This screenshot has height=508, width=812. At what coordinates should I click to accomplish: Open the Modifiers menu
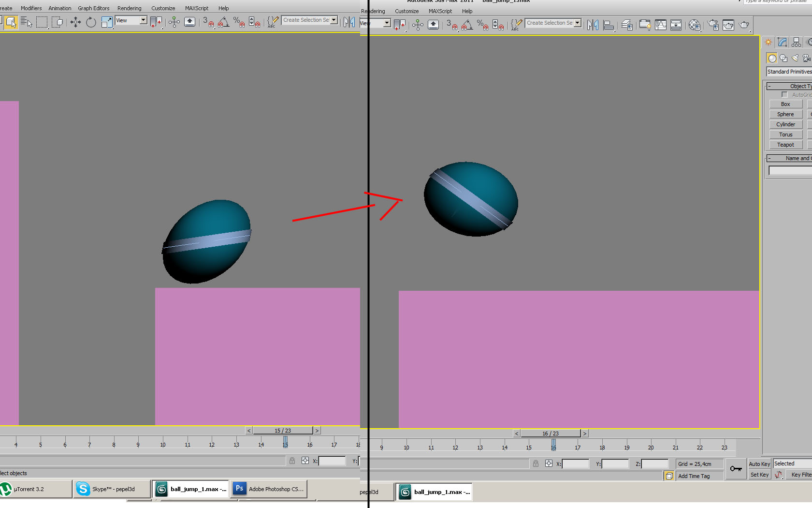(31, 8)
